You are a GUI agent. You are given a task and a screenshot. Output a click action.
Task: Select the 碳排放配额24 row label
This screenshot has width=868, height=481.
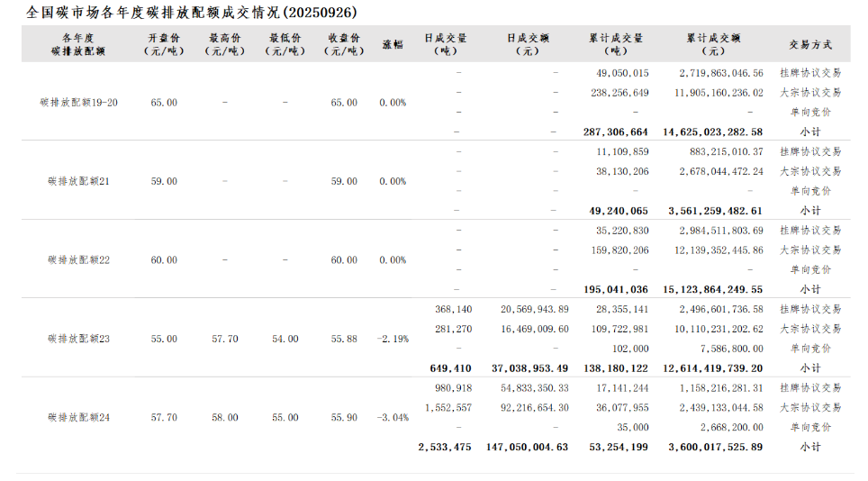point(79,418)
